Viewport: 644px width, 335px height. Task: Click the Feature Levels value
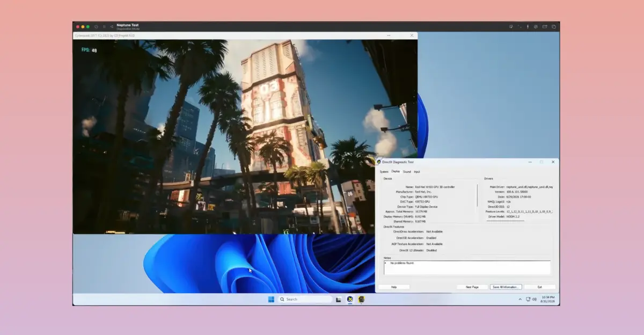pos(529,212)
